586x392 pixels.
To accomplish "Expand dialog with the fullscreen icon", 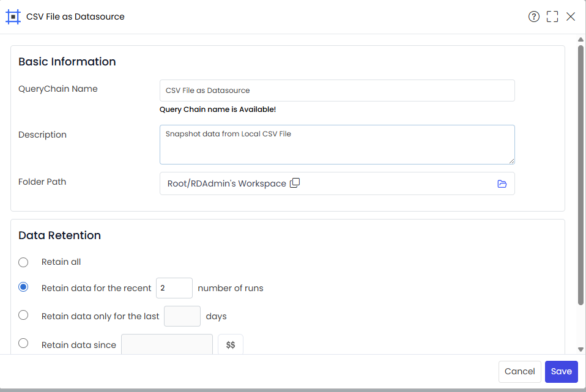I will pyautogui.click(x=552, y=17).
